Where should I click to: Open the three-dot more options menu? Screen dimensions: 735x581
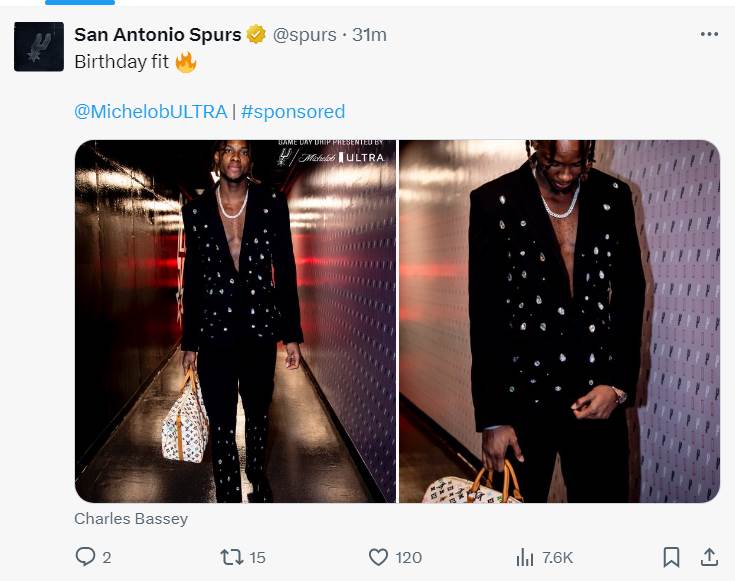coord(709,34)
